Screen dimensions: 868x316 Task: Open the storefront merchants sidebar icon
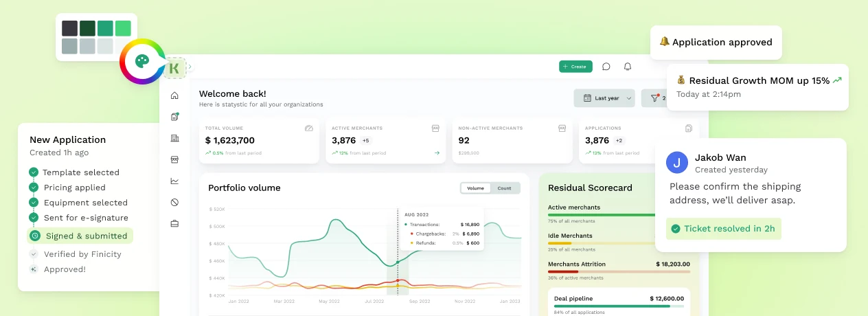pos(174,159)
